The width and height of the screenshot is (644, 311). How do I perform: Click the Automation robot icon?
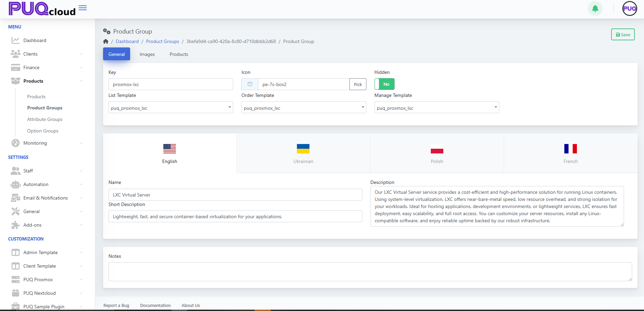click(x=15, y=184)
